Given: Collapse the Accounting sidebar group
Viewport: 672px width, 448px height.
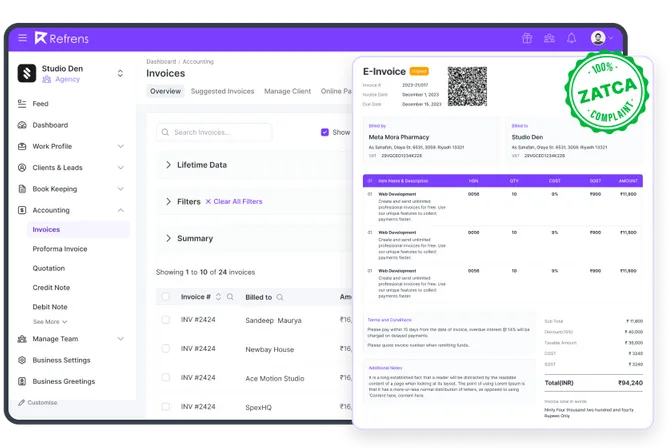Looking at the screenshot, I should (121, 210).
